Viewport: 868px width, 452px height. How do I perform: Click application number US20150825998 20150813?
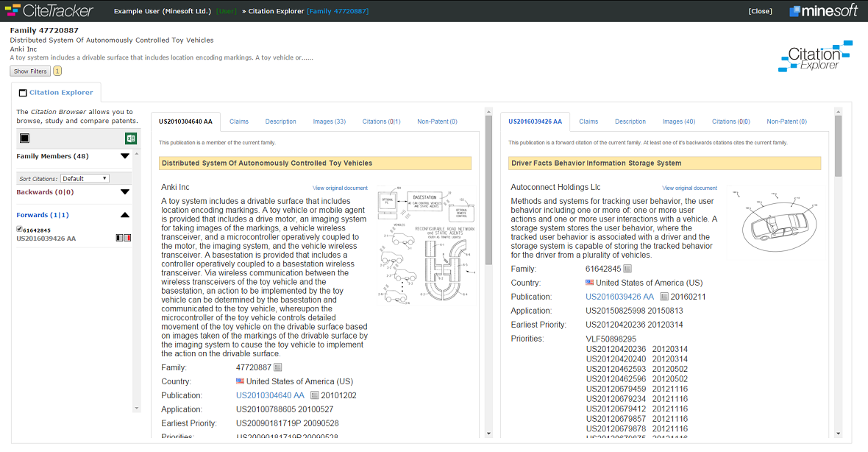(634, 311)
